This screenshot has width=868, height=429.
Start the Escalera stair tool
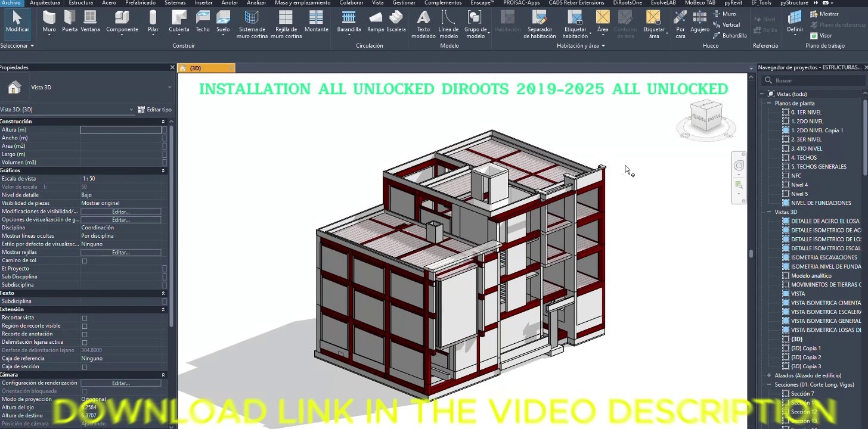(x=396, y=22)
